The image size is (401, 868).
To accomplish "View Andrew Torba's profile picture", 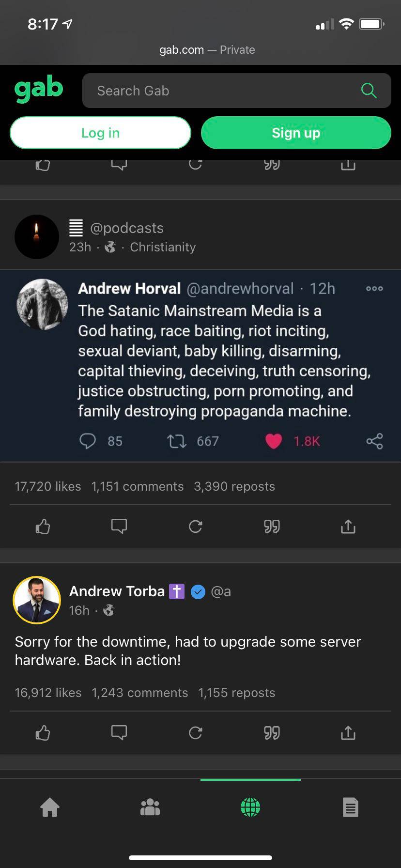I will click(x=37, y=600).
